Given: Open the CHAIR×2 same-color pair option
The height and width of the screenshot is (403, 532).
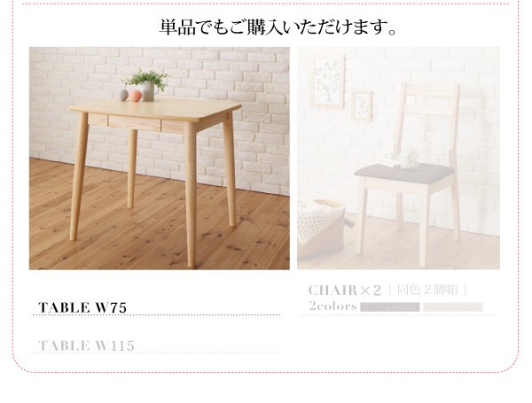Looking at the screenshot, I should pos(388,291).
